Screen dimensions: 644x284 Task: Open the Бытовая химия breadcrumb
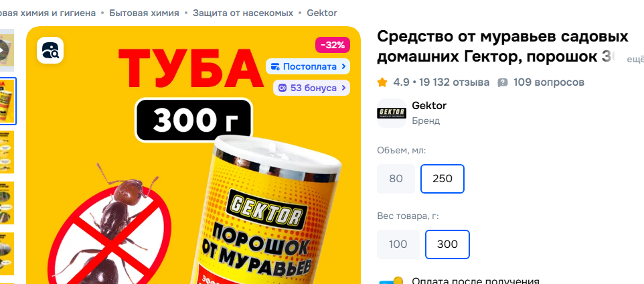point(144,13)
